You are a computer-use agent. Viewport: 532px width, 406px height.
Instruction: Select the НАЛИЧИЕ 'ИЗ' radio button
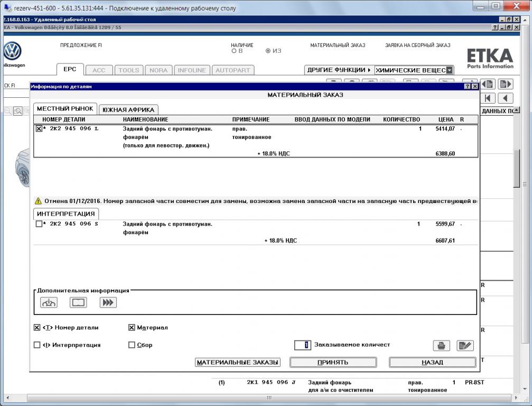point(268,51)
